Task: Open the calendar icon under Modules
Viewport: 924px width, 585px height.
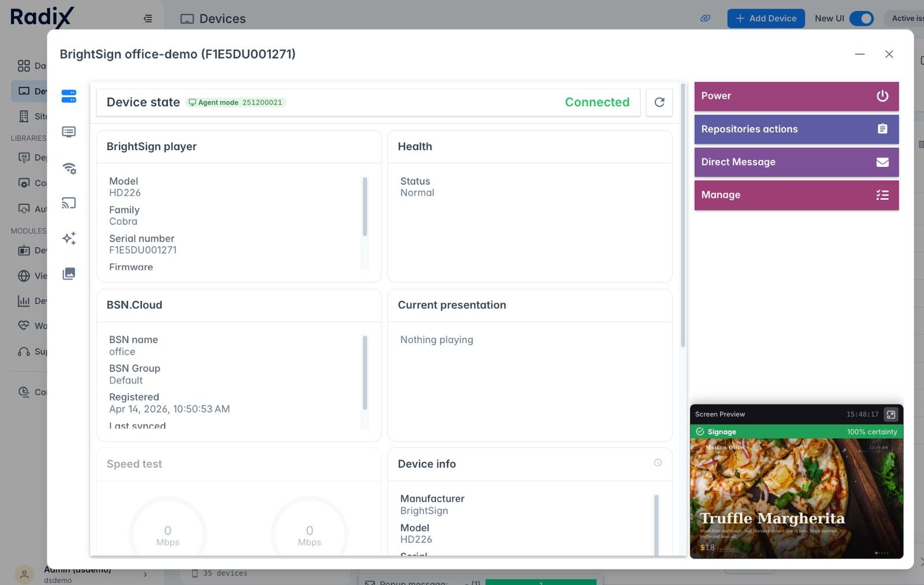Action: point(24,251)
